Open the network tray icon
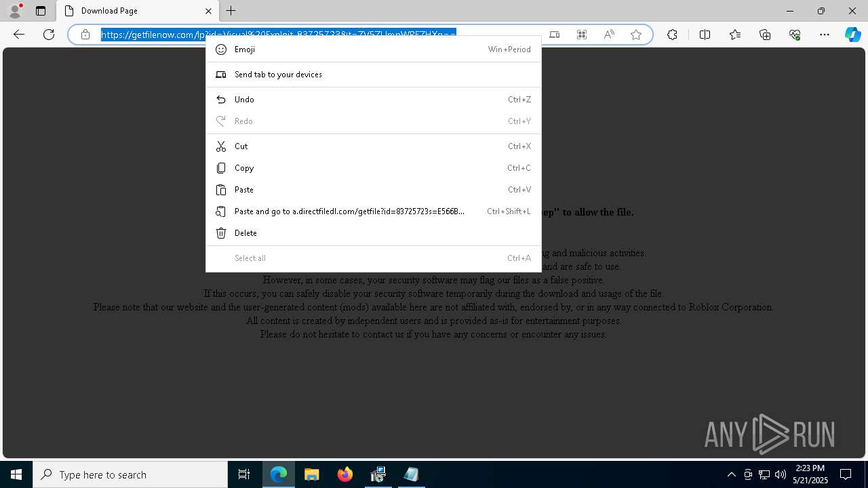This screenshot has width=868, height=488. pyautogui.click(x=764, y=474)
